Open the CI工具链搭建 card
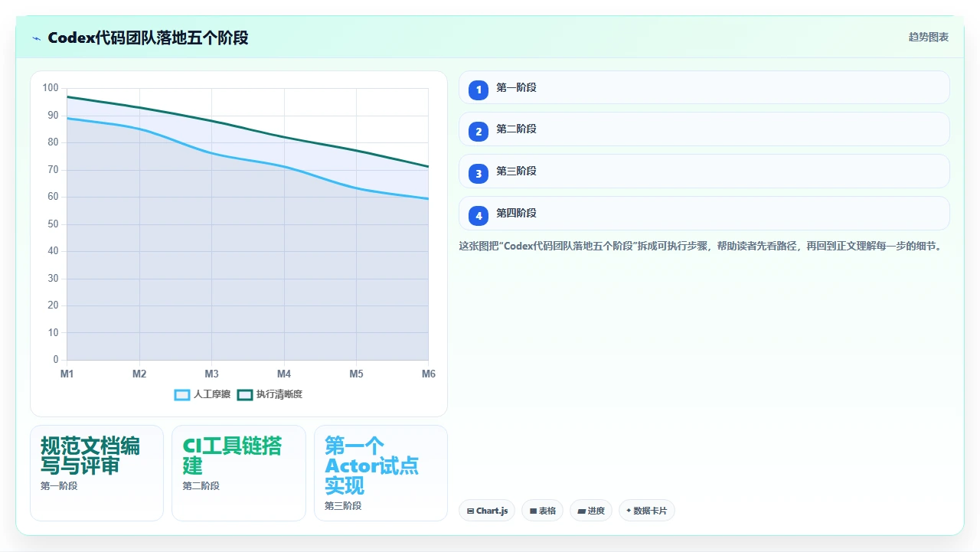The height and width of the screenshot is (552, 980). (238, 473)
